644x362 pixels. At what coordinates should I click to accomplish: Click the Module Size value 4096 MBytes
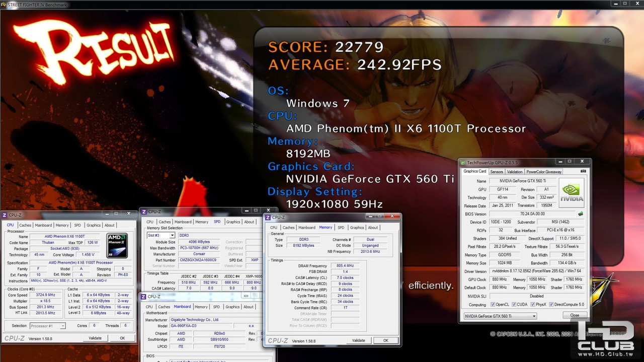(x=199, y=242)
